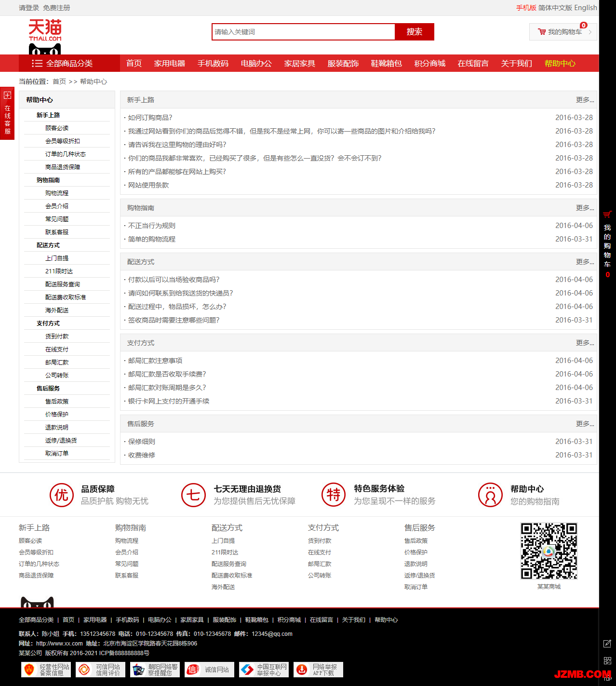
Task: Open 电脑办公 in navigation bar
Action: click(256, 63)
